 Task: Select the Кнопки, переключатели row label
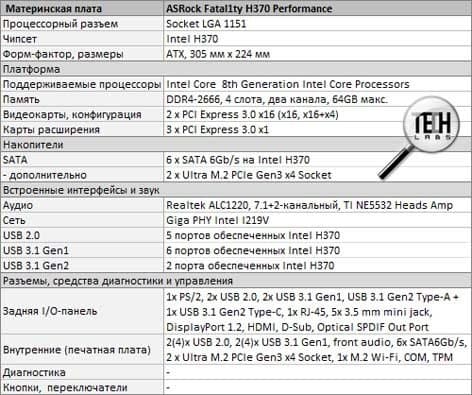tap(65, 388)
